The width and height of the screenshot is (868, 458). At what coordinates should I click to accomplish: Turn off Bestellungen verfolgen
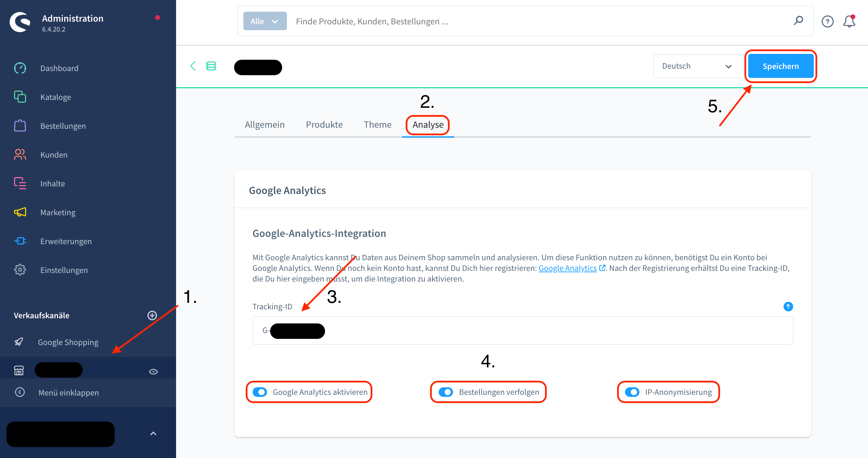(446, 392)
